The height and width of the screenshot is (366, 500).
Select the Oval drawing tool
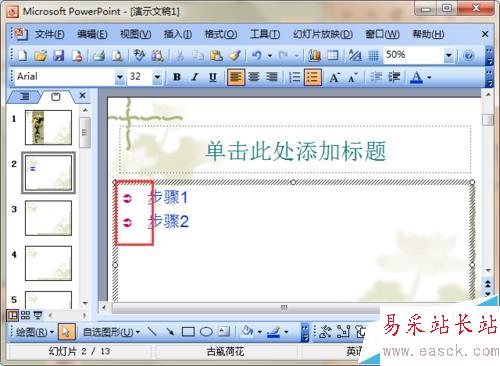click(x=206, y=331)
